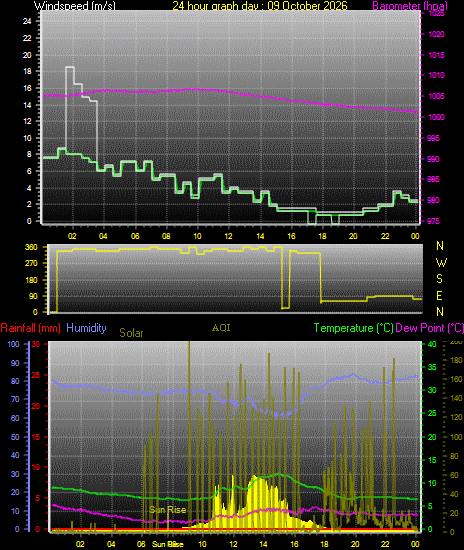Screen dimensions: 464x550
Task: Click the 14 value on the windspeed axis
Action: pos(27,105)
